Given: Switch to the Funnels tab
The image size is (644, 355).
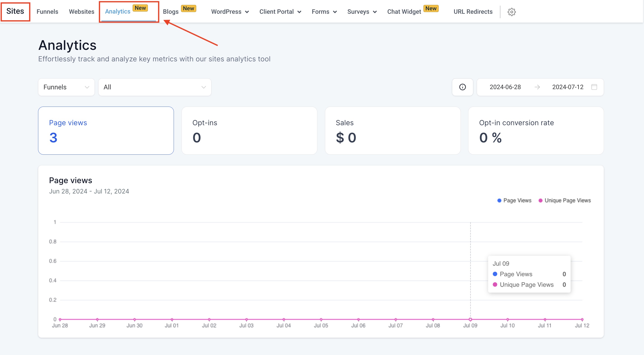Looking at the screenshot, I should [x=47, y=12].
